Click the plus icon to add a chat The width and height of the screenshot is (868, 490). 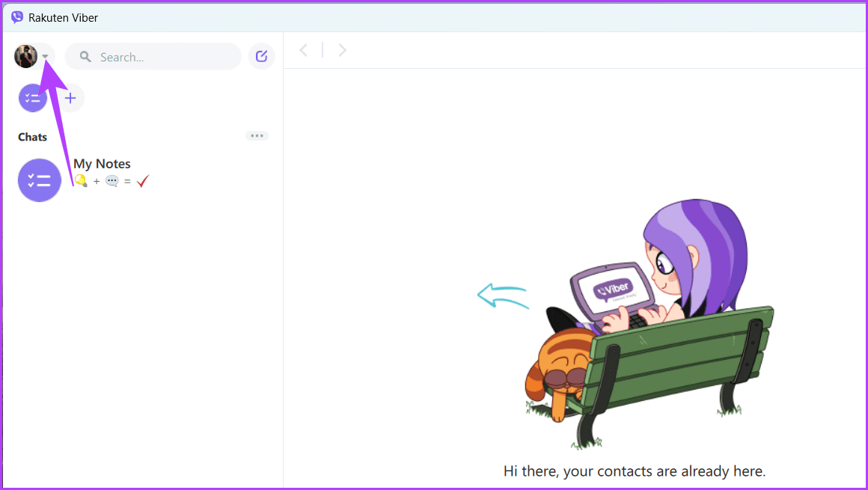(x=70, y=97)
